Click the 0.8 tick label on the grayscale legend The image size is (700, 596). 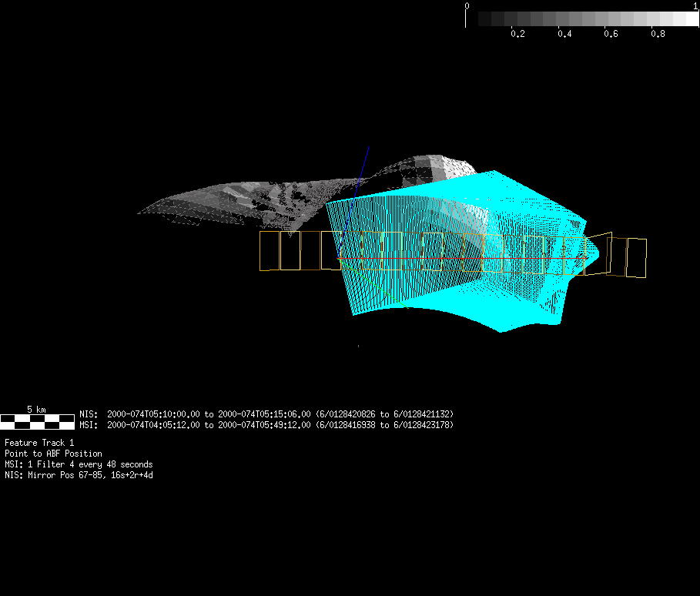pyautogui.click(x=657, y=35)
